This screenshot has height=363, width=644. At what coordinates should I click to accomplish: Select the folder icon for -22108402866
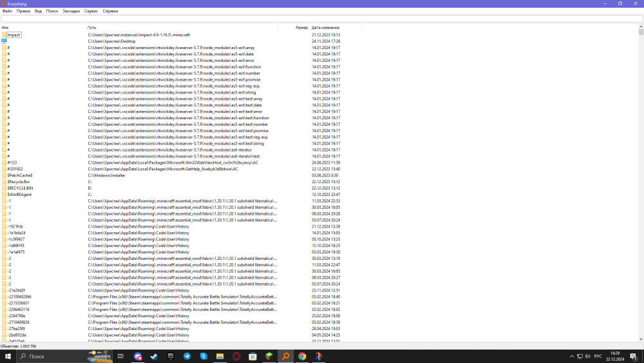tap(4, 297)
